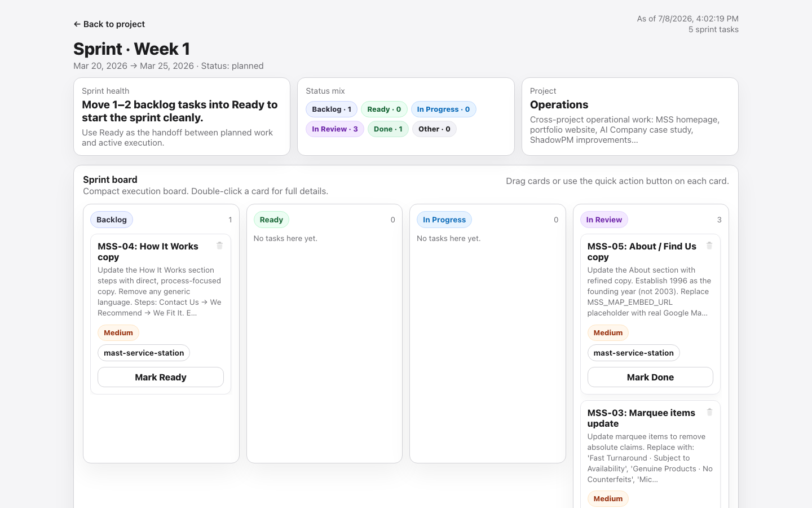This screenshot has height=508, width=812.
Task: Click the In Review column header label
Action: [x=604, y=220]
